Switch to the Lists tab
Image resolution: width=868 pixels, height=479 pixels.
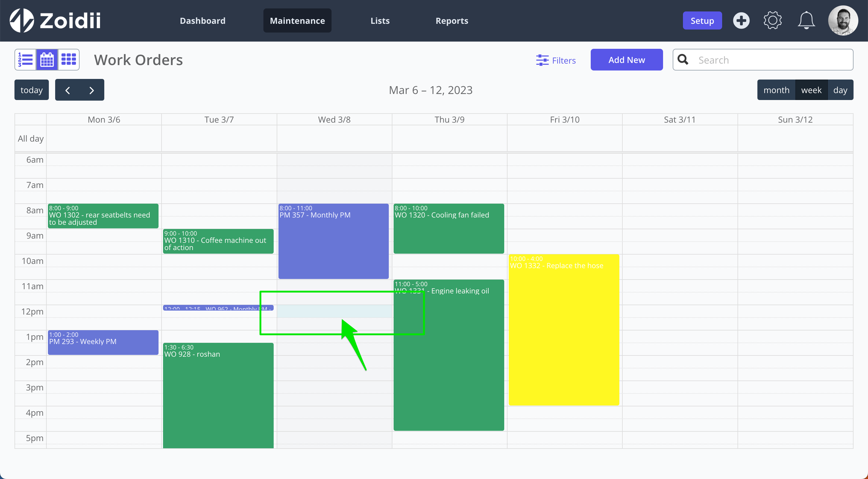(x=380, y=20)
